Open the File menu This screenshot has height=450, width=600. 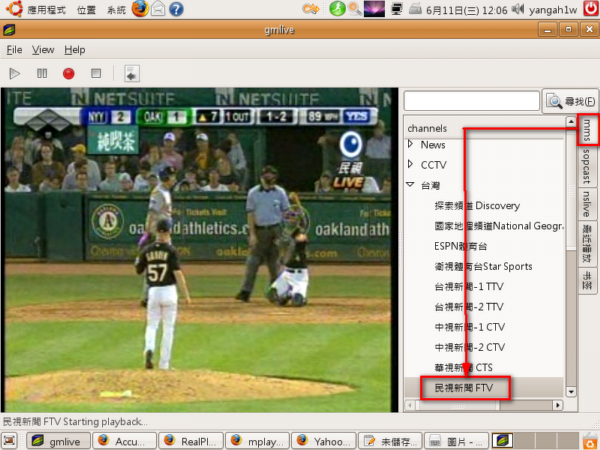(14, 50)
